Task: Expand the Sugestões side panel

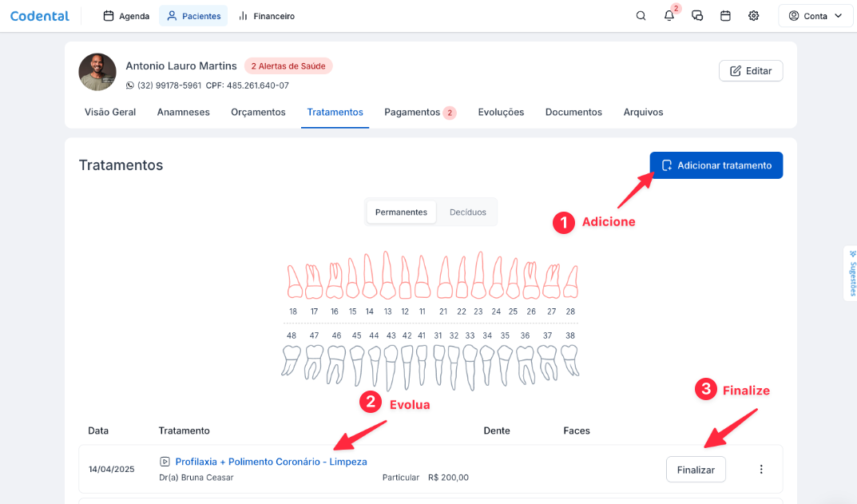Action: [x=851, y=273]
